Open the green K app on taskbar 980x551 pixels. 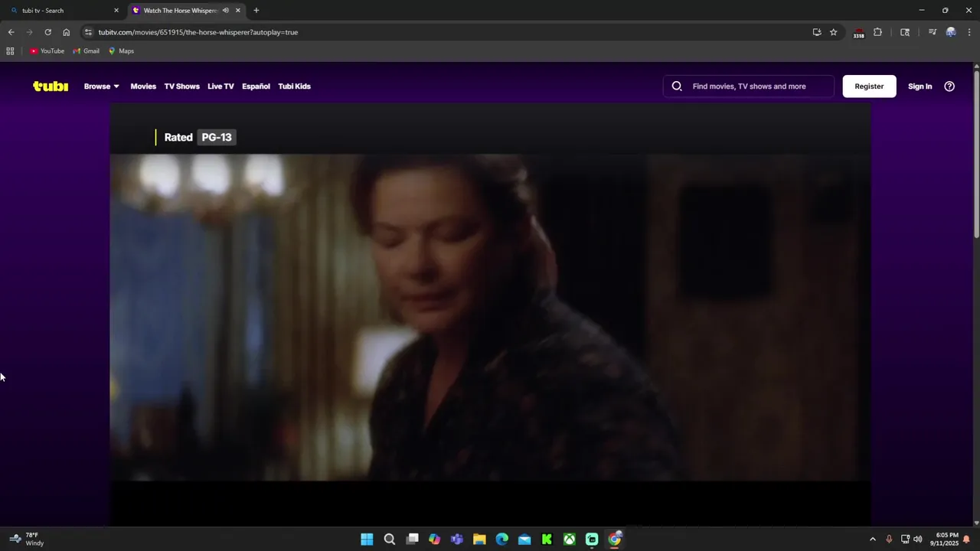pyautogui.click(x=547, y=540)
